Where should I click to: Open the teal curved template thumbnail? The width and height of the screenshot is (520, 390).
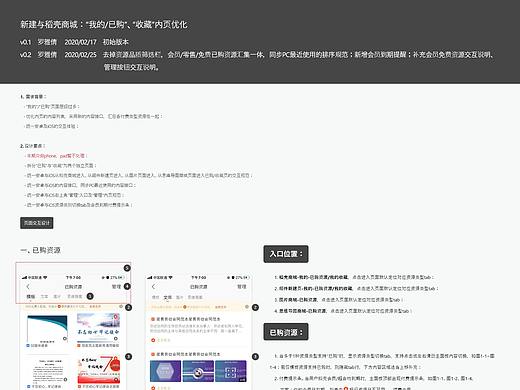[47, 329]
